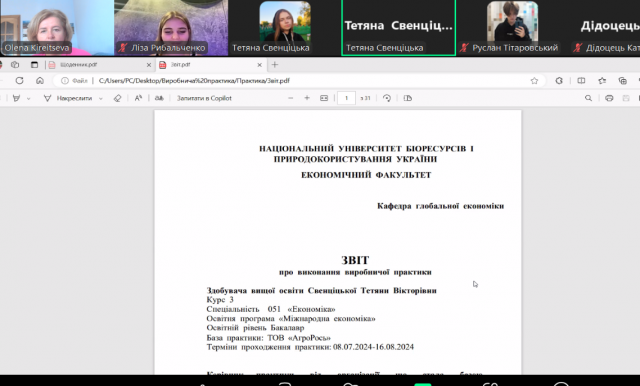Viewport: 640px width, 386px height.
Task: Expand the Накреслити draw options dropdown
Action: [101, 99]
